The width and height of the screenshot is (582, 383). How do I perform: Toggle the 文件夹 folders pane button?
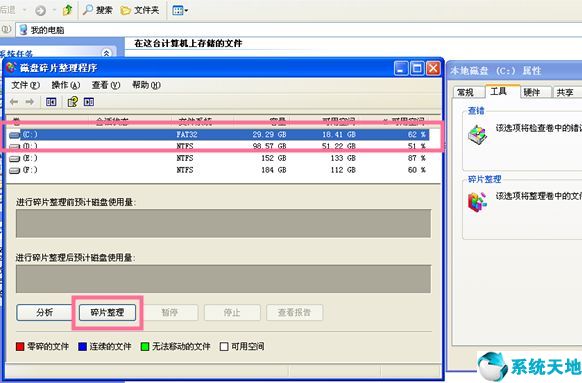[140, 10]
